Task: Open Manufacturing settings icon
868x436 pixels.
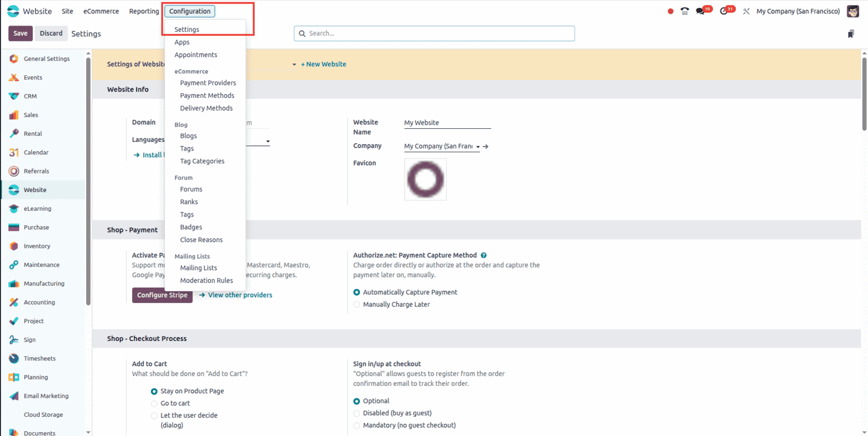Action: tap(14, 284)
